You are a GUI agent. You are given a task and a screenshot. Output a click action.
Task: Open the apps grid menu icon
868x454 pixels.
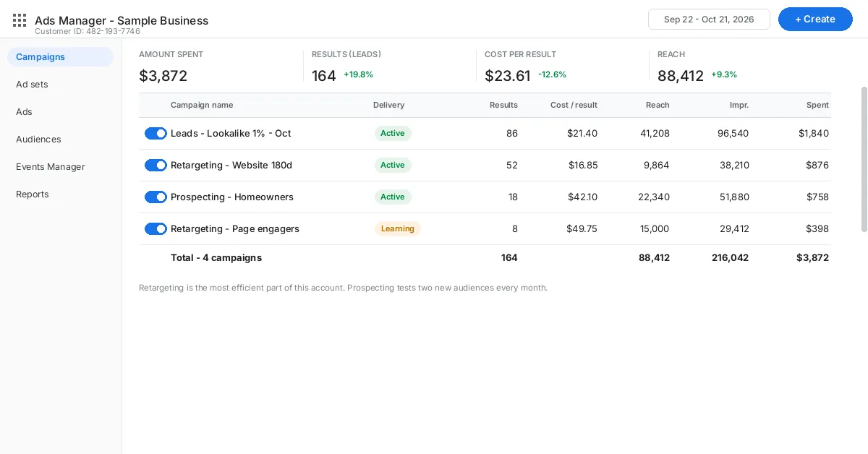pos(20,20)
